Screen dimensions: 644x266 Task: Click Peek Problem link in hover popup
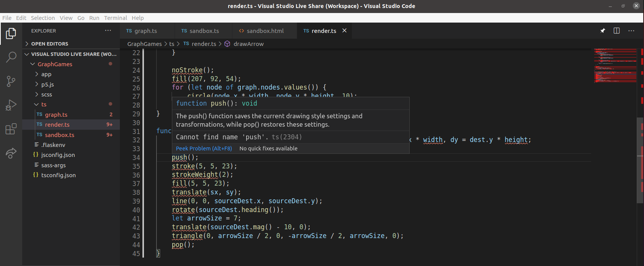tap(204, 148)
